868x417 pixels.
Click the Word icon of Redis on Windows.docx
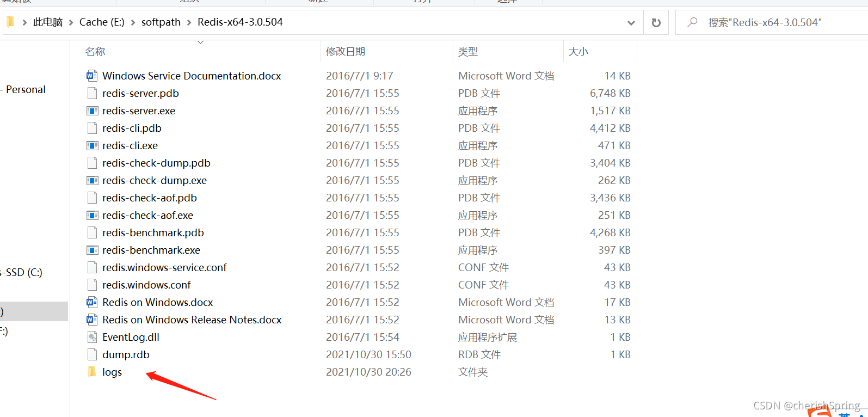coord(93,302)
